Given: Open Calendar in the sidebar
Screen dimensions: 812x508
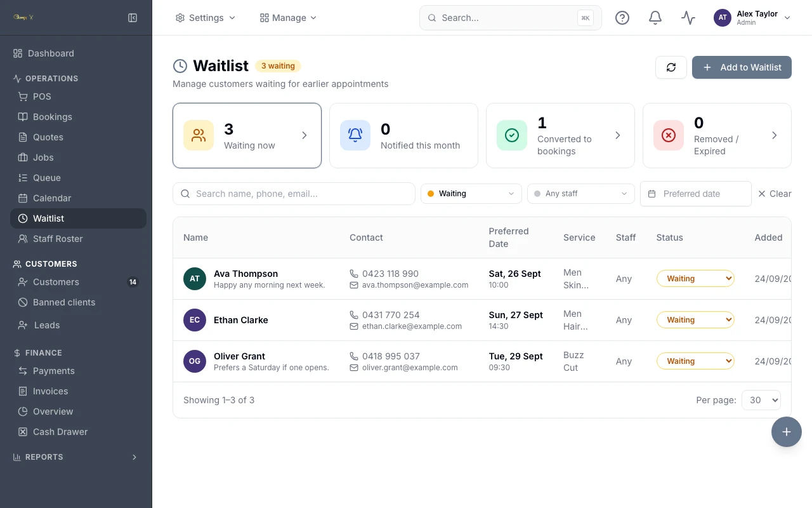Looking at the screenshot, I should pyautogui.click(x=79, y=198).
